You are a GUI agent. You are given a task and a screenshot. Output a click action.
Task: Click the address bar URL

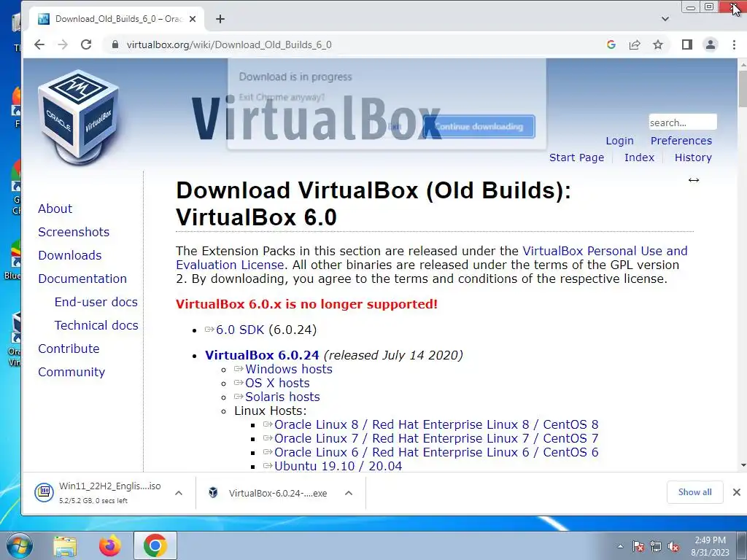point(228,44)
